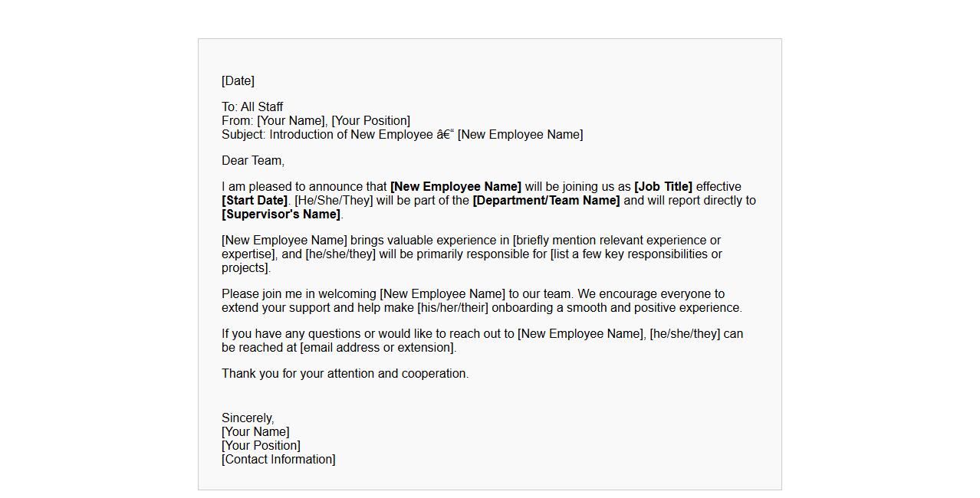Click "Thank you for your attention" sentence

click(x=345, y=374)
